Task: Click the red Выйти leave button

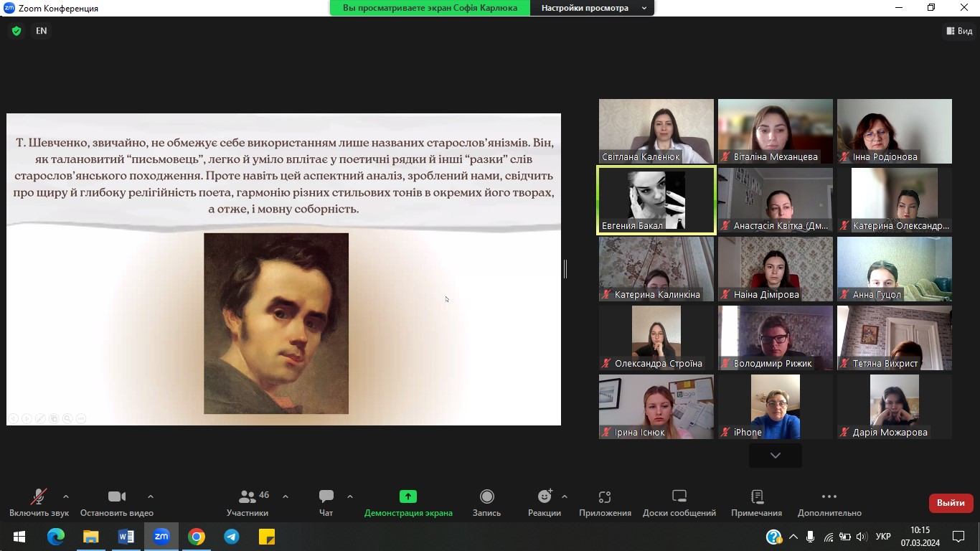Action: (x=951, y=503)
